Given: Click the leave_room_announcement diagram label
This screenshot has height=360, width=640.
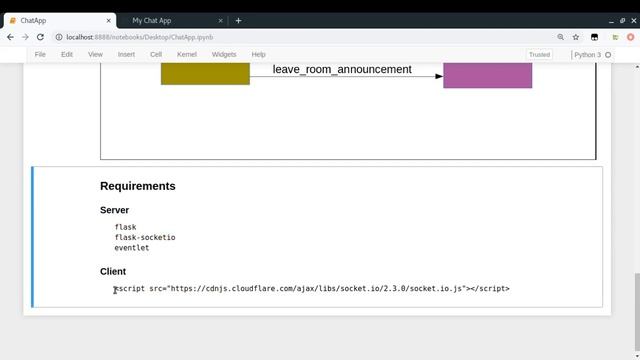Looking at the screenshot, I should pos(342,69).
